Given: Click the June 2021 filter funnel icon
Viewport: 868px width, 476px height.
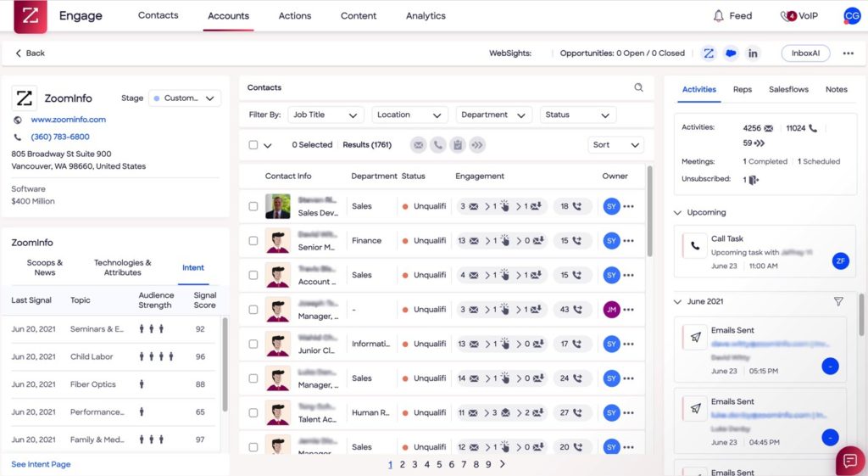Looking at the screenshot, I should tap(838, 301).
